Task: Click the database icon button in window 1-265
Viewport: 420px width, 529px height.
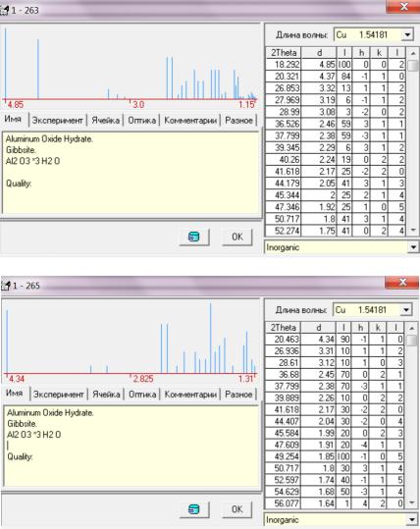Action: [194, 509]
